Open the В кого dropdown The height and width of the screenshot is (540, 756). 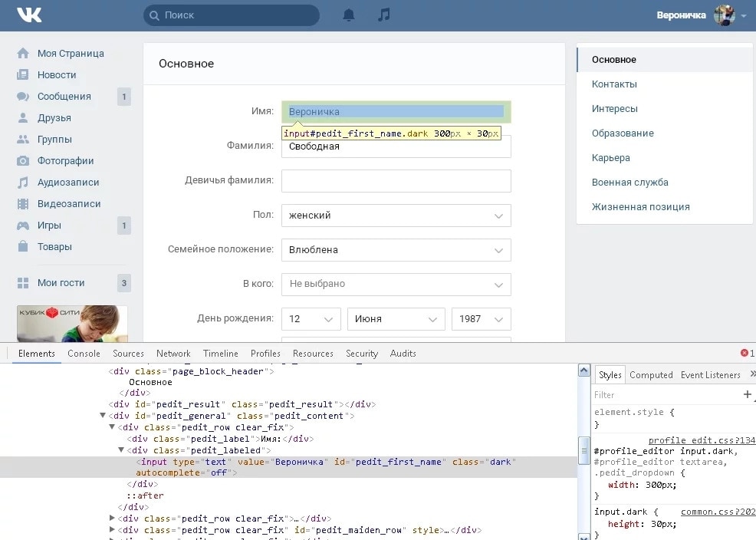click(396, 285)
